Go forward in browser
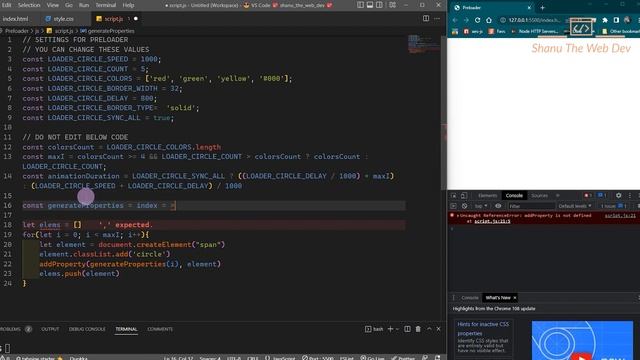The height and width of the screenshot is (360, 640). click(466, 20)
